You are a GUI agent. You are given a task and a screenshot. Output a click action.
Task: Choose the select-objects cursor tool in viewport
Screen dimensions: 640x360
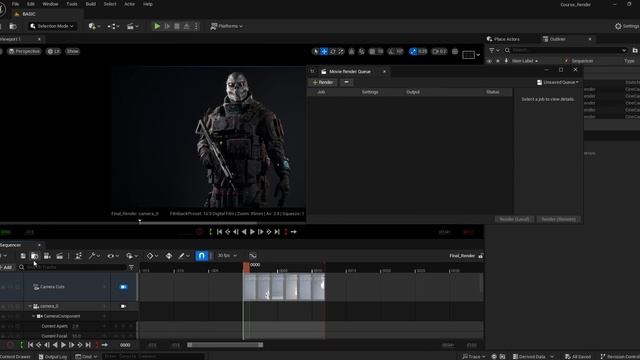click(x=316, y=51)
